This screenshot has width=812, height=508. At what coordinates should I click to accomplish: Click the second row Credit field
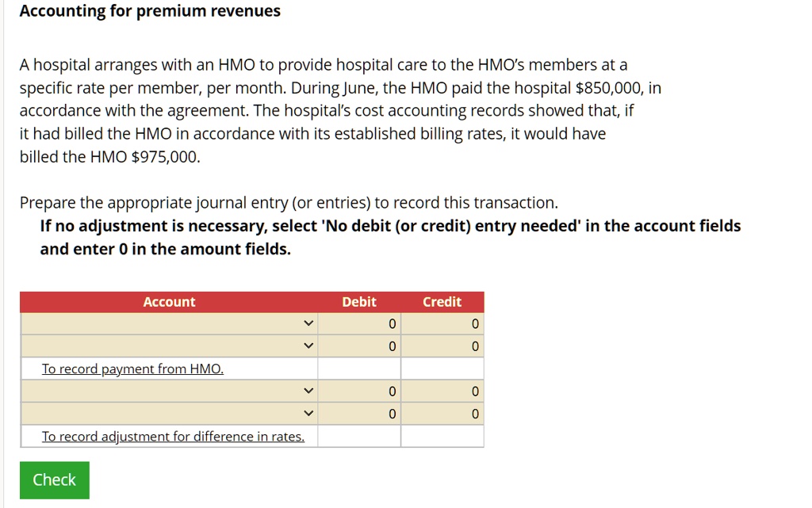click(x=442, y=346)
